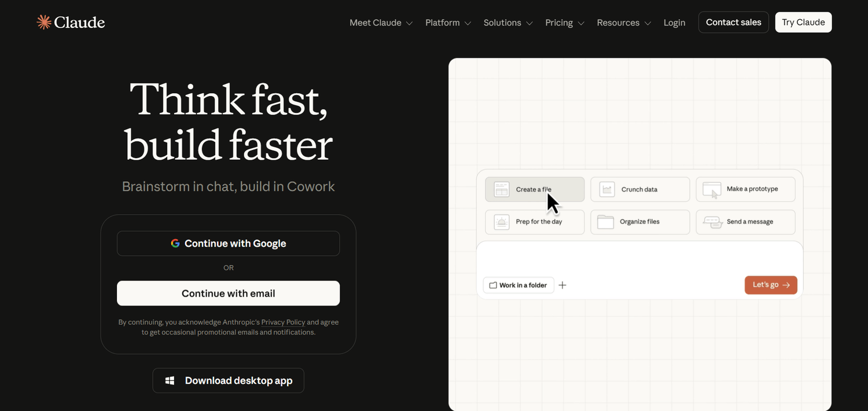Screen dimensions: 868x411
Task: Click the Claude starburst logo icon
Action: click(x=44, y=23)
